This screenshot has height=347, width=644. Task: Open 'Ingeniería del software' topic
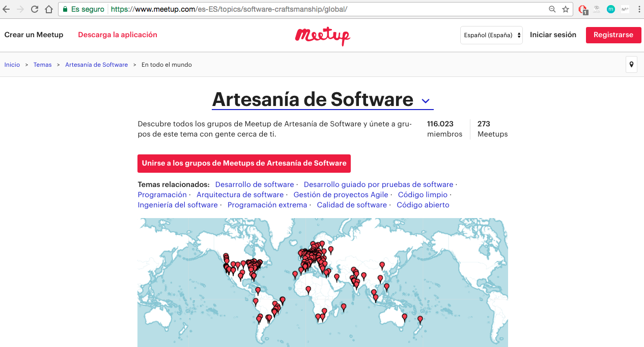point(178,205)
